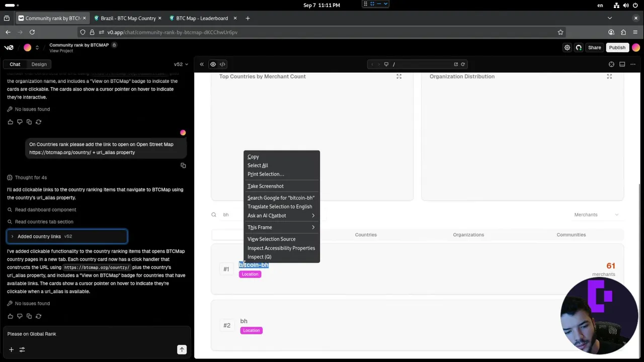The height and width of the screenshot is (362, 644).
Task: Switch to the Design tab
Action: point(39,64)
